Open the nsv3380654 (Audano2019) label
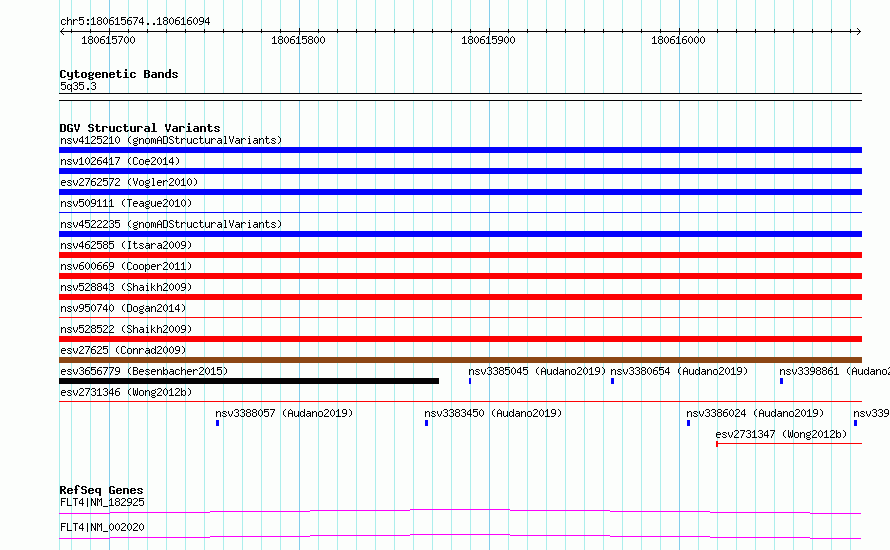Viewport: 890px width, 550px height. click(679, 371)
